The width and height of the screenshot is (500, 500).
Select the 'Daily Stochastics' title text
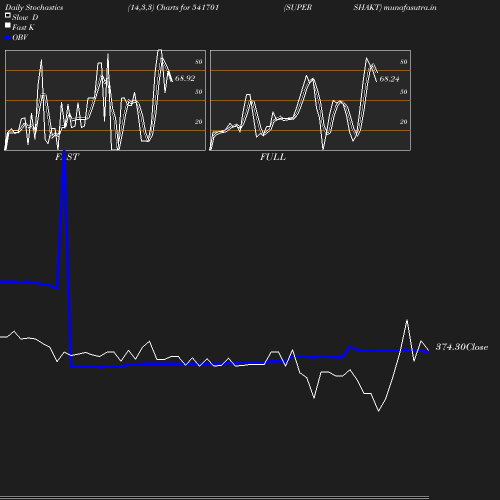point(34,8)
